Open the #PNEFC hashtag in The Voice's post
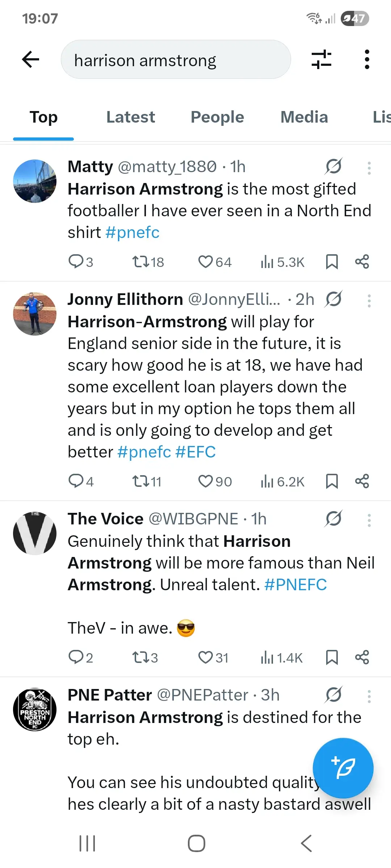Screen dimensions: 391x868 295,585
